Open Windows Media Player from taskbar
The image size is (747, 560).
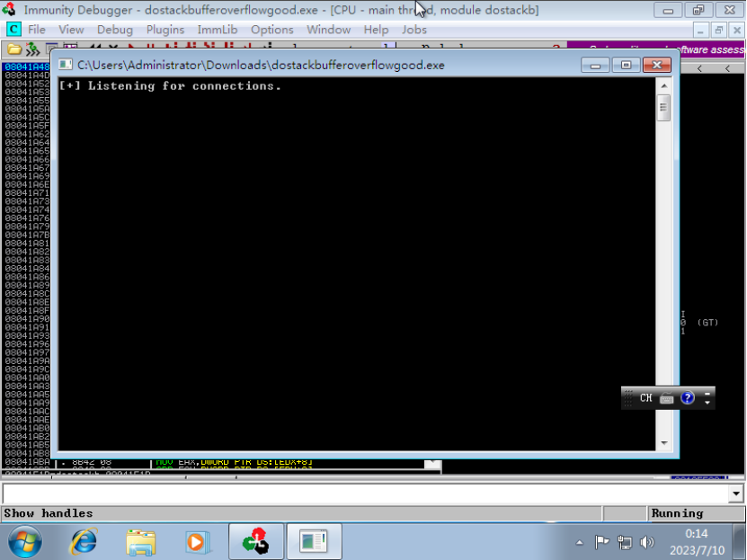coord(196,542)
